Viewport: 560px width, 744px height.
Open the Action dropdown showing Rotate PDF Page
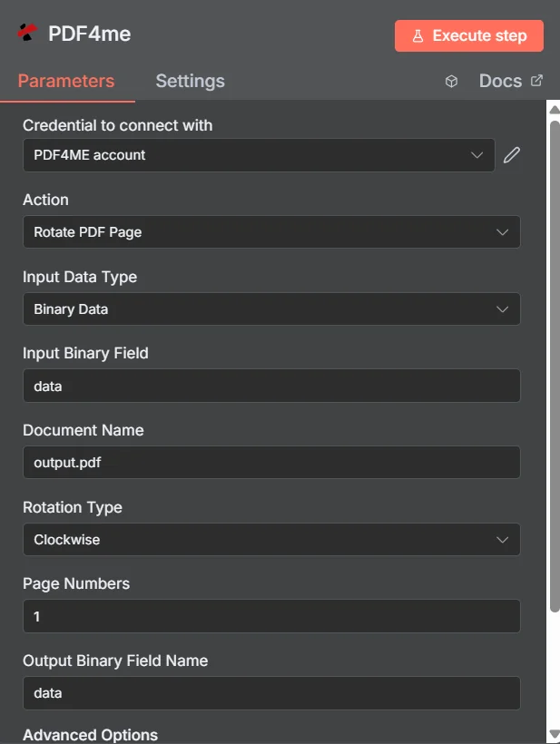pos(270,231)
